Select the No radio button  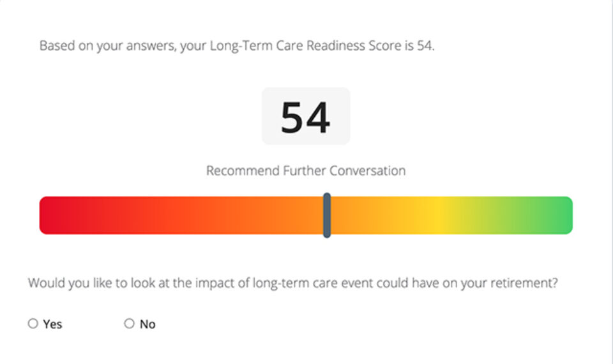pos(130,324)
